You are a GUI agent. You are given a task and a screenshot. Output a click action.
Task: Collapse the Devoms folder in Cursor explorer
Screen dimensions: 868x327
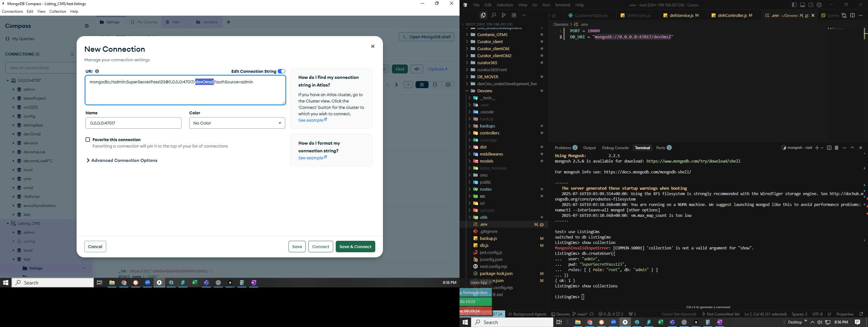pyautogui.click(x=467, y=91)
